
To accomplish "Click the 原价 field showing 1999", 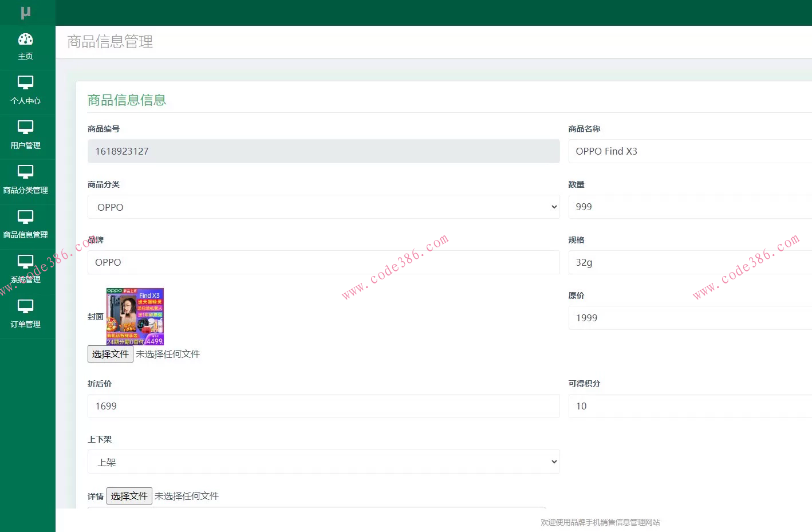I will coord(690,318).
